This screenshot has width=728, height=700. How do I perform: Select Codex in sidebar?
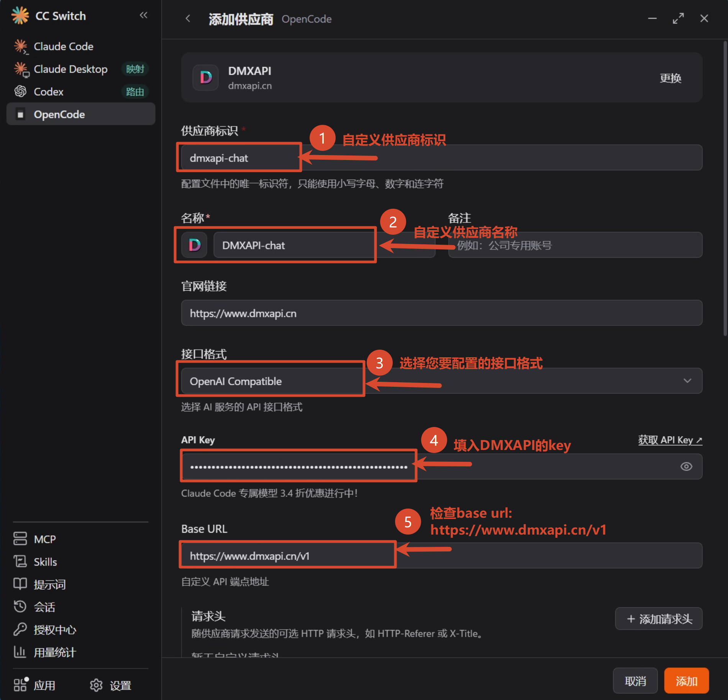(81, 92)
